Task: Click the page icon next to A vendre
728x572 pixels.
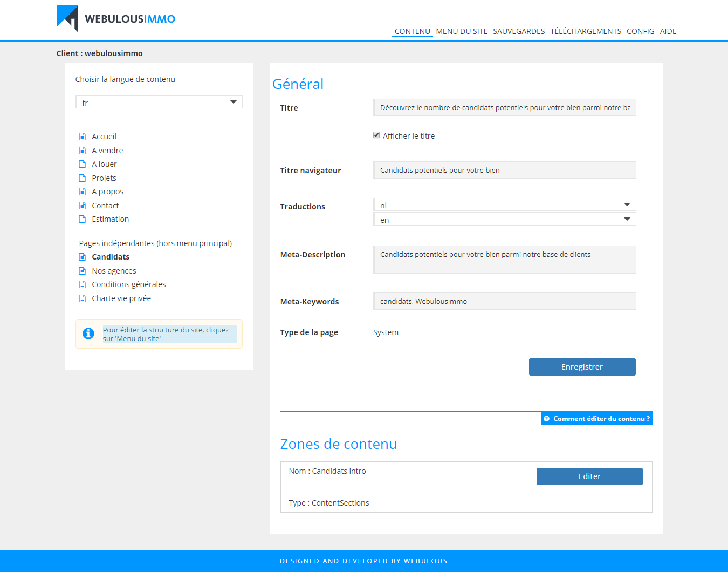Action: click(x=83, y=151)
